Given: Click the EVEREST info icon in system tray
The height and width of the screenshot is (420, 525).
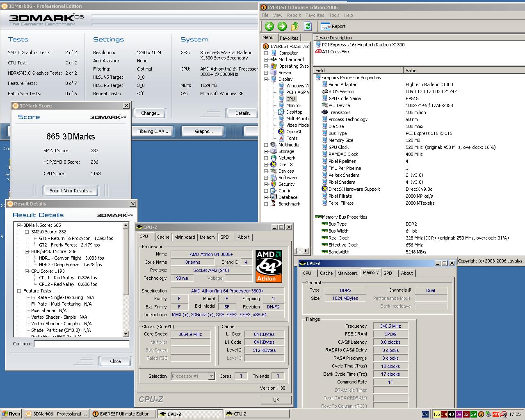Looking at the screenshot, I should [481, 414].
